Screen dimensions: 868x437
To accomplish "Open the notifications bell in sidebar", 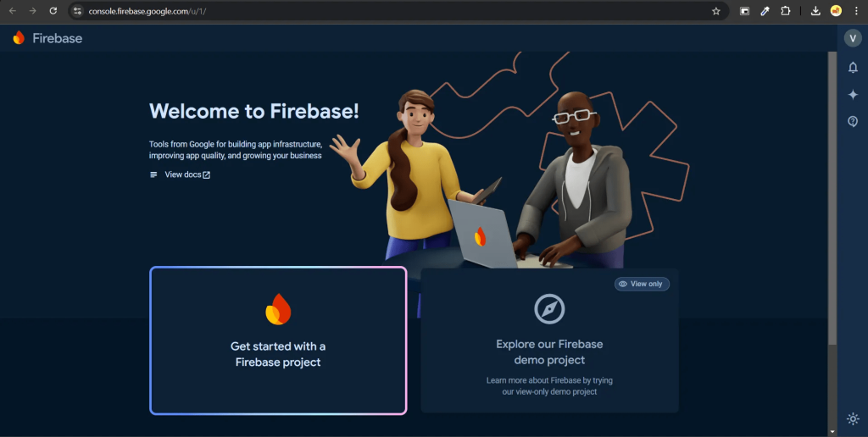I will [853, 68].
